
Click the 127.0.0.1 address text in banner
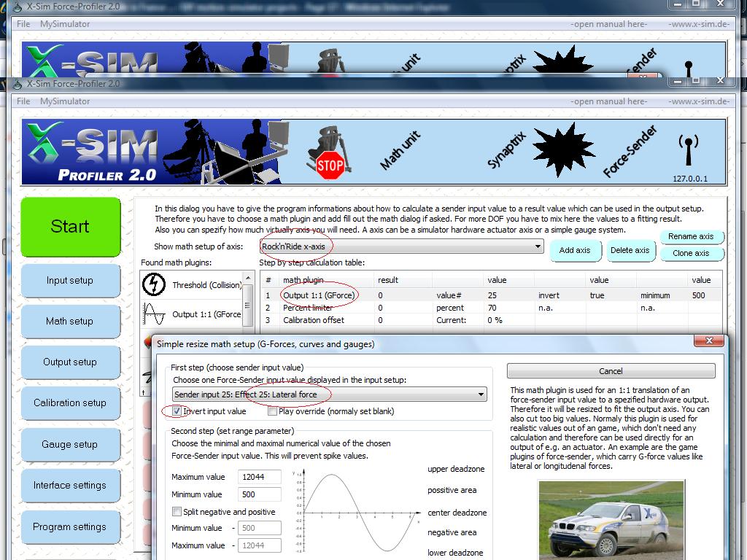click(690, 179)
